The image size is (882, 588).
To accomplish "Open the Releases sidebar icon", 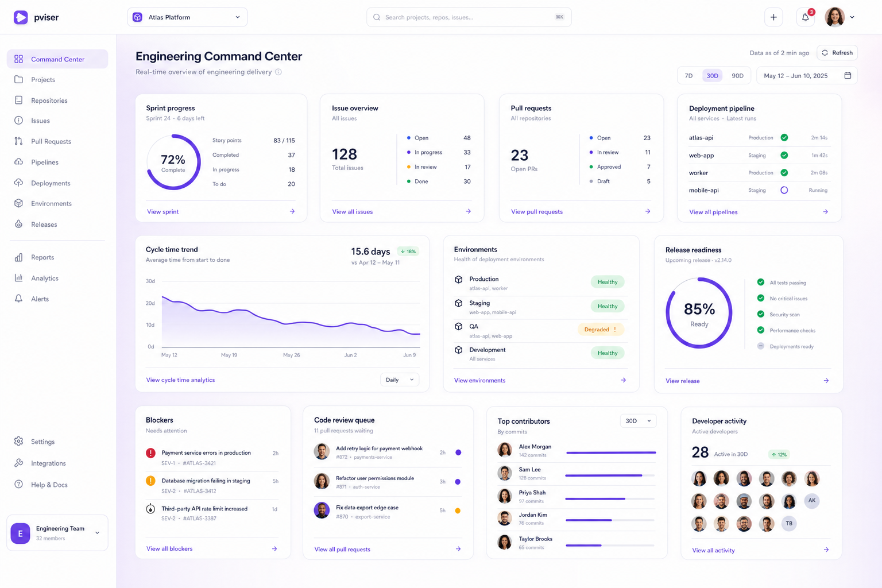I will (x=18, y=225).
